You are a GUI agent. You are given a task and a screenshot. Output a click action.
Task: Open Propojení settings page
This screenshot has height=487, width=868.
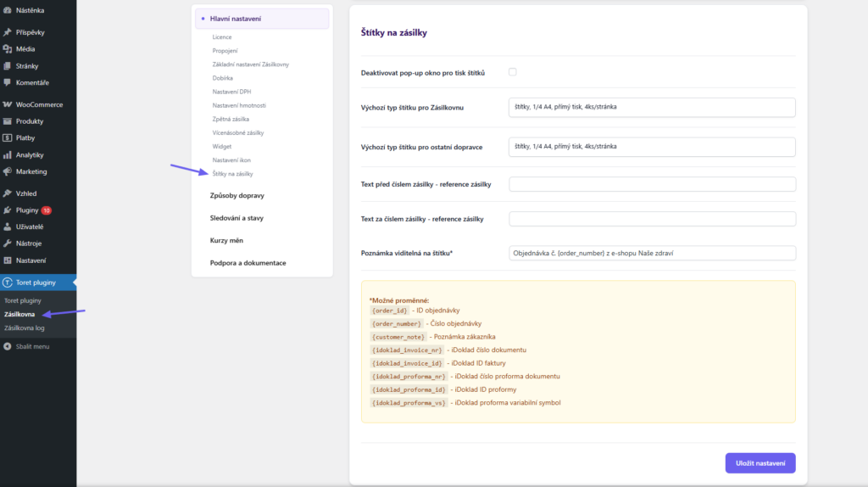[225, 50]
